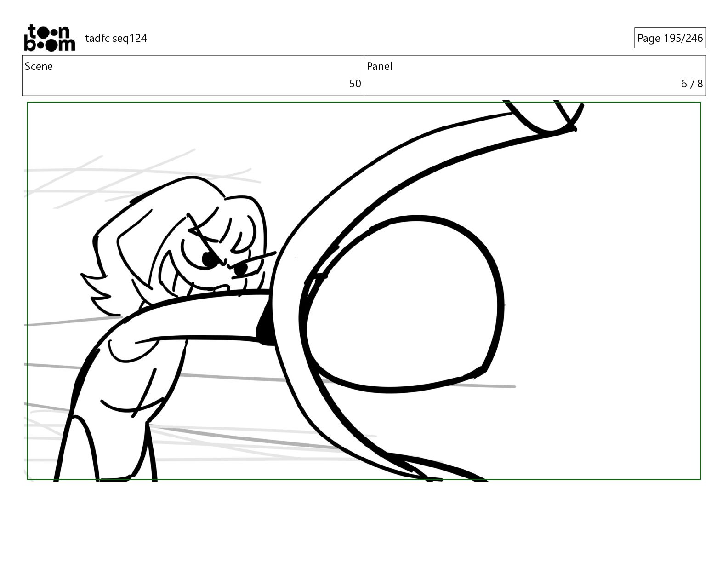
Task: Click the Panel header cell
Action: [x=535, y=75]
